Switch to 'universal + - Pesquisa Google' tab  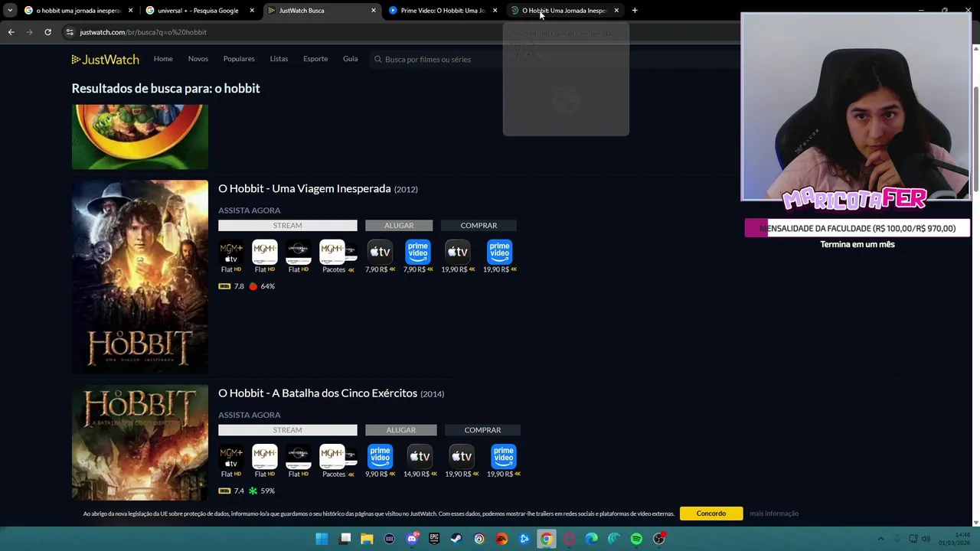tap(198, 11)
